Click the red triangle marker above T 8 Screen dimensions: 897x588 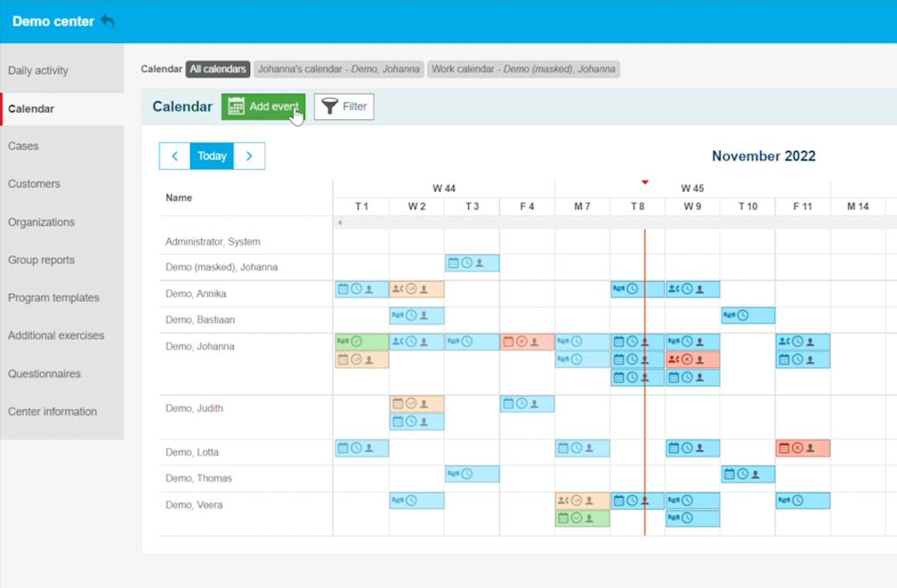pyautogui.click(x=644, y=181)
